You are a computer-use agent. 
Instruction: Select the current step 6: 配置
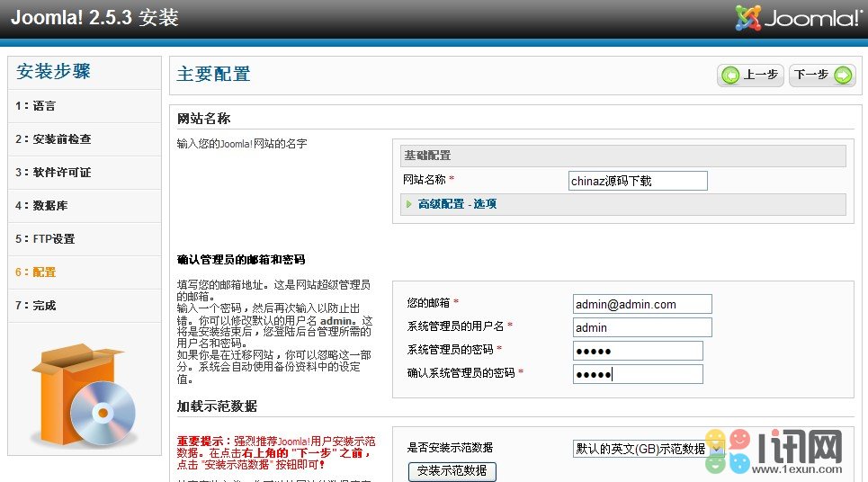click(36, 272)
